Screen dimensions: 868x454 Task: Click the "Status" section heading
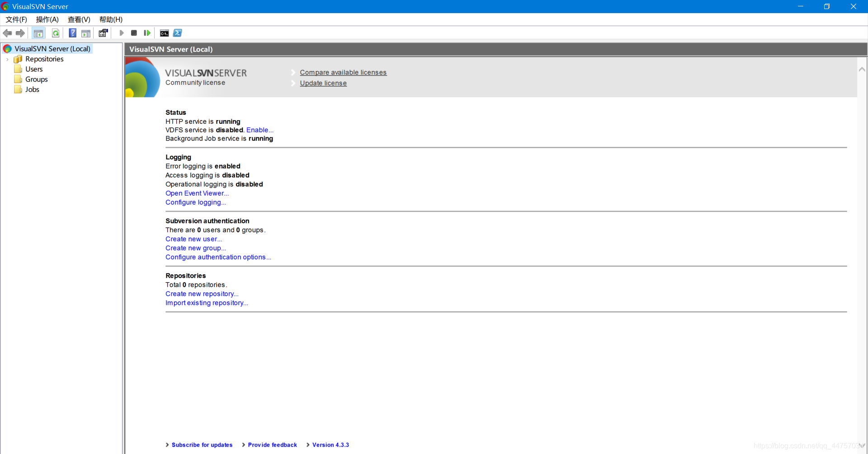click(x=176, y=112)
